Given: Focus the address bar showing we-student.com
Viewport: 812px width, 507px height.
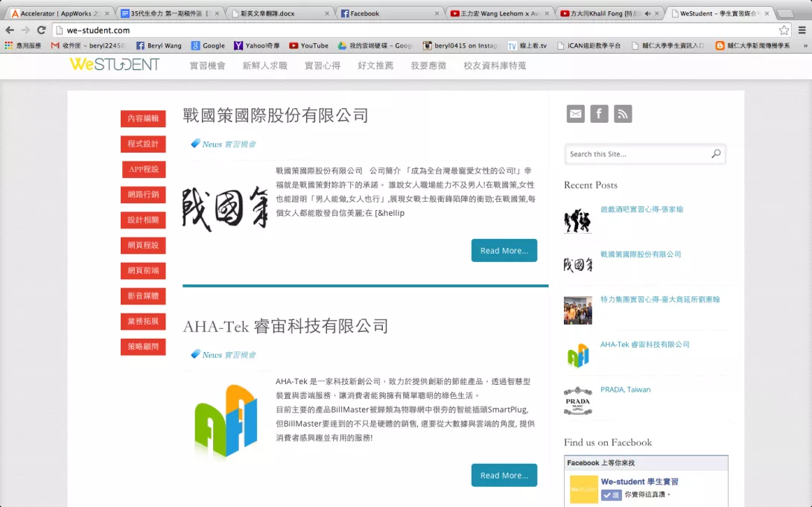Looking at the screenshot, I should (414, 30).
